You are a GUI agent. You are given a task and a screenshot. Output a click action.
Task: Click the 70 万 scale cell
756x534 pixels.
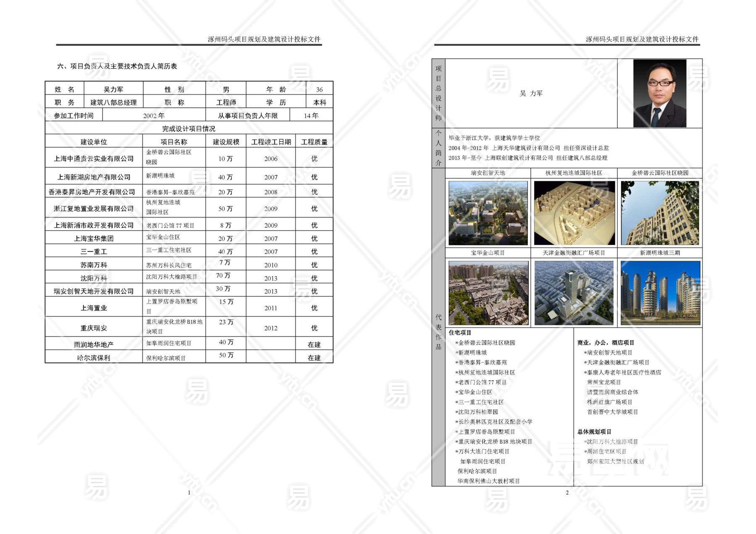coord(223,276)
